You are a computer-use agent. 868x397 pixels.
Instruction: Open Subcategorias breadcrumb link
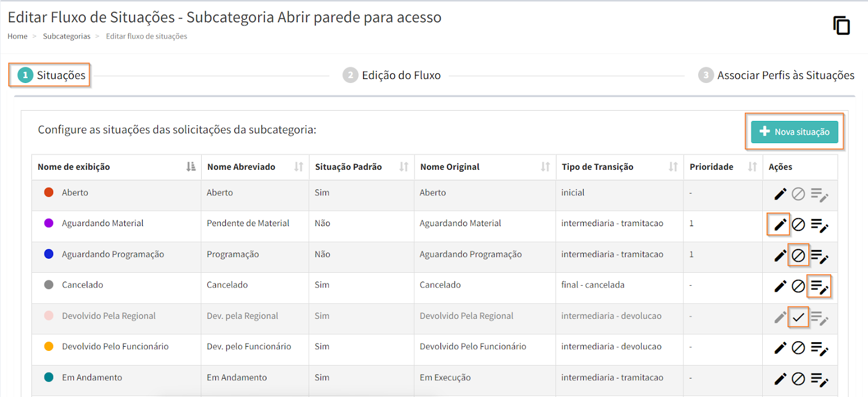(x=67, y=36)
